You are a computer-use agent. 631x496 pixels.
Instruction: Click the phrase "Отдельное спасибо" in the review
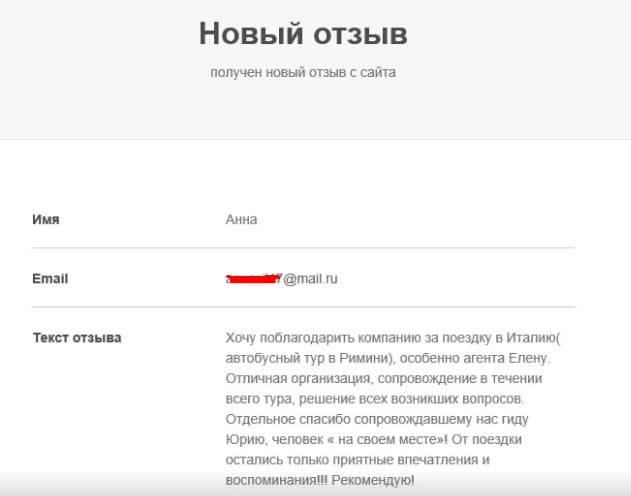coord(285,419)
